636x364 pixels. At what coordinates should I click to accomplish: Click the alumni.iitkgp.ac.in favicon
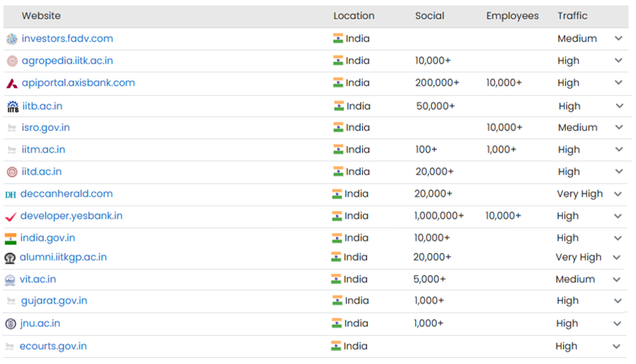point(10,258)
